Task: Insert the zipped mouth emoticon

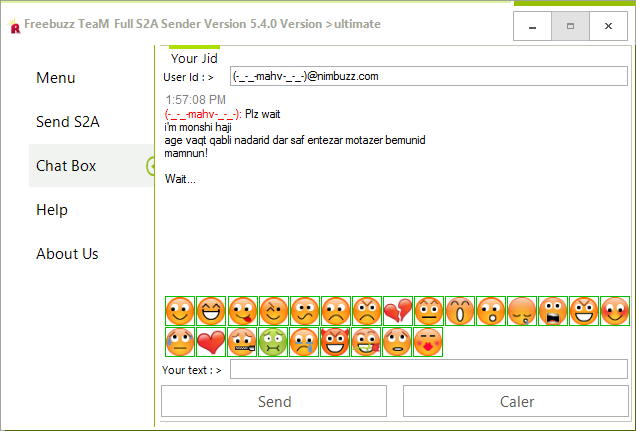Action: tap(242, 342)
